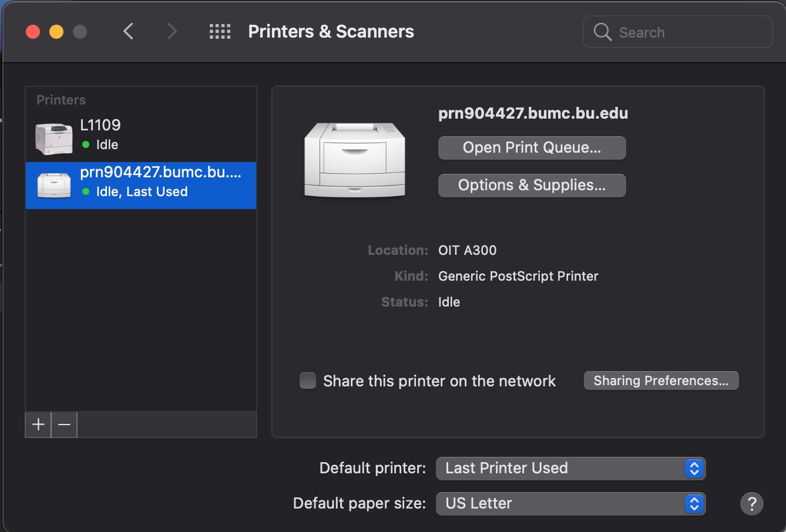Open Sharing Preferences
The width and height of the screenshot is (786, 532).
[x=661, y=381]
